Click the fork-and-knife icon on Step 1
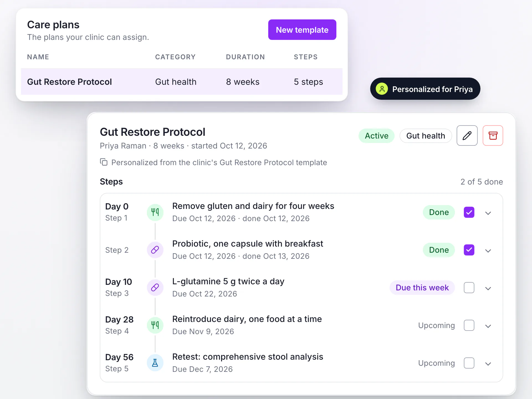 pos(155,212)
